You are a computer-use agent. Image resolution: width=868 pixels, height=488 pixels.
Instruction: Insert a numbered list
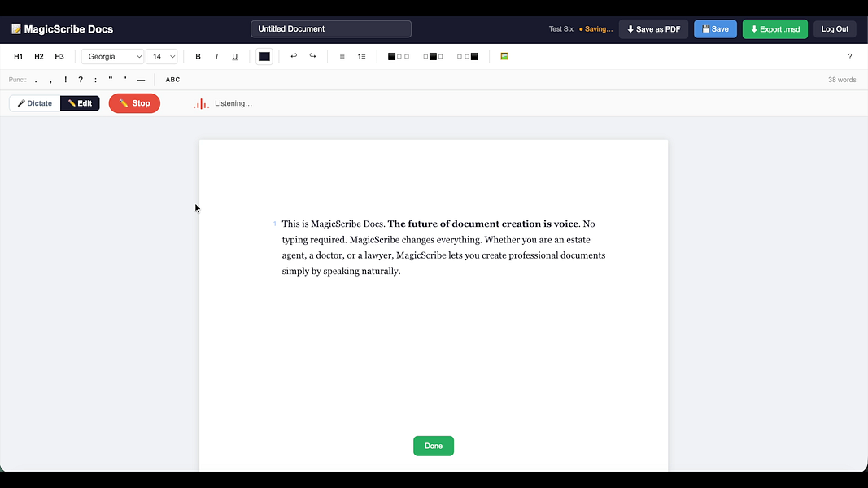361,56
